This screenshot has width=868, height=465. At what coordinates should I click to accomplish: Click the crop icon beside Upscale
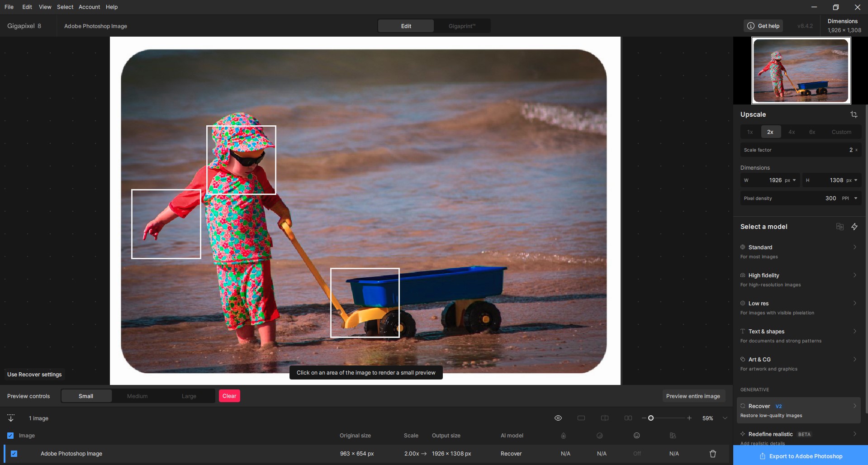click(x=854, y=114)
